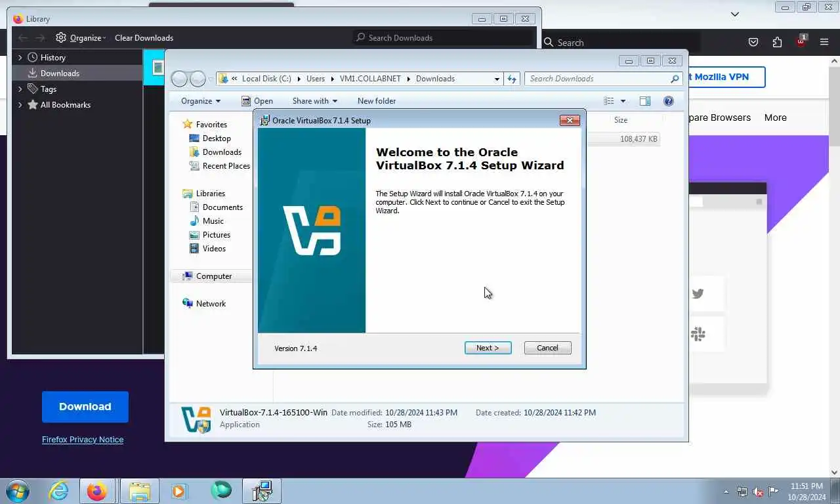Viewport: 840px width, 504px height.
Task: Open Organize menu in Firefox Library
Action: point(81,37)
